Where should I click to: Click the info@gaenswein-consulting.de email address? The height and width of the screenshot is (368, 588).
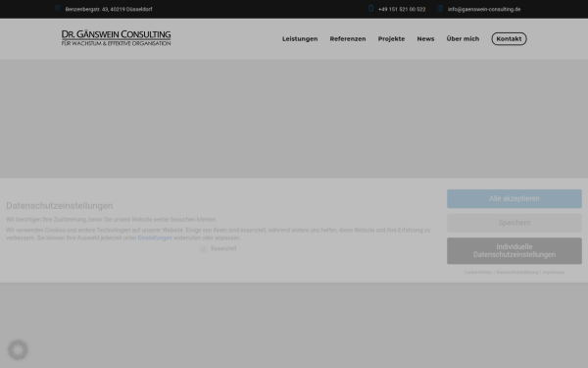pyautogui.click(x=484, y=9)
